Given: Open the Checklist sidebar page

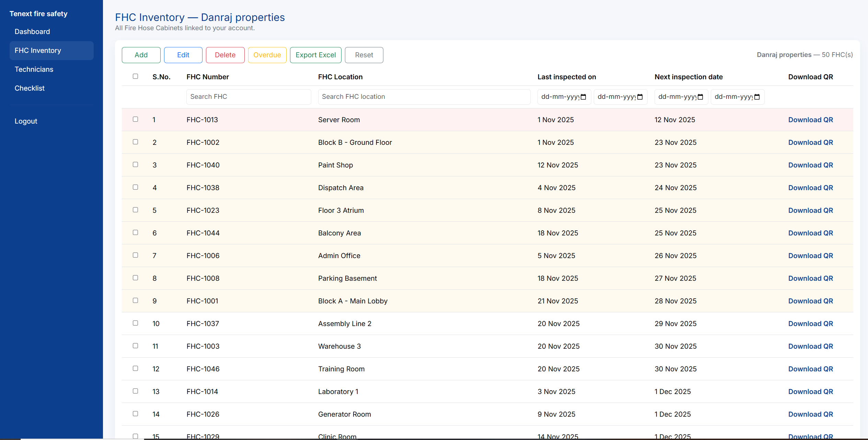Looking at the screenshot, I should click(30, 88).
